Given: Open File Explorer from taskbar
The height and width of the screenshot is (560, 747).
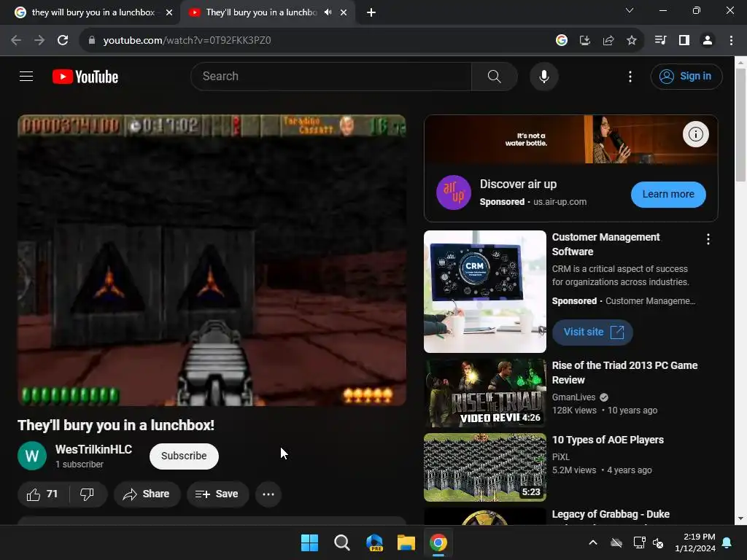Looking at the screenshot, I should pyautogui.click(x=406, y=542).
